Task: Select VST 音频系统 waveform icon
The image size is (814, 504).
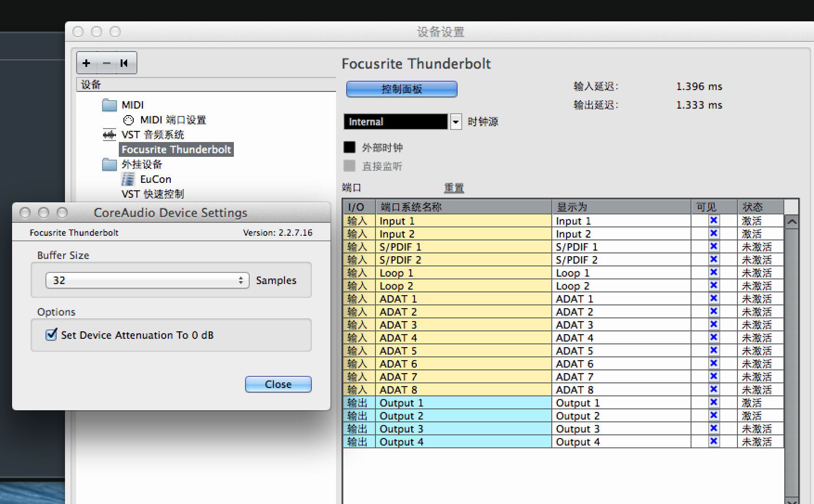Action: (x=110, y=135)
